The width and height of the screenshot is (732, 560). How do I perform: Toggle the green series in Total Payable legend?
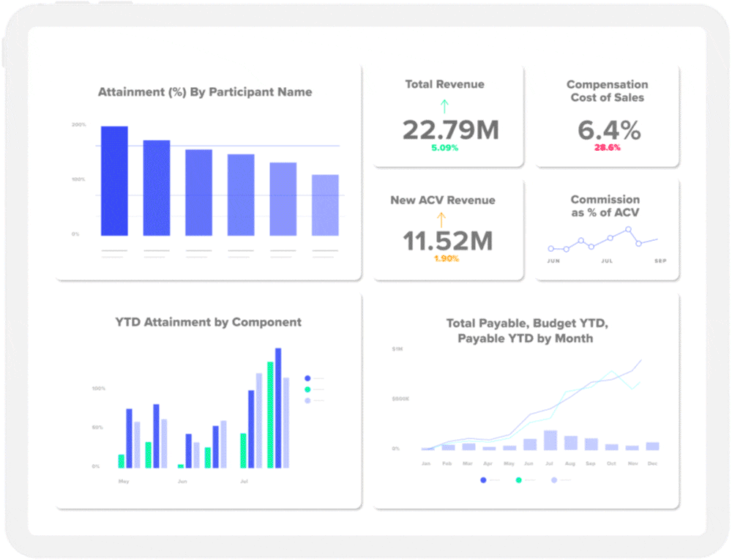click(518, 479)
